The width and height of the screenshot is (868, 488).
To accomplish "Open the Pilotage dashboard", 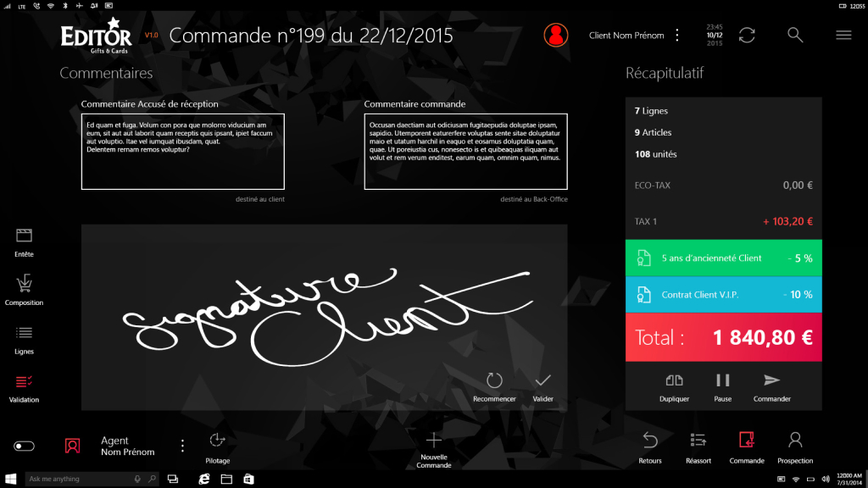I will (217, 441).
